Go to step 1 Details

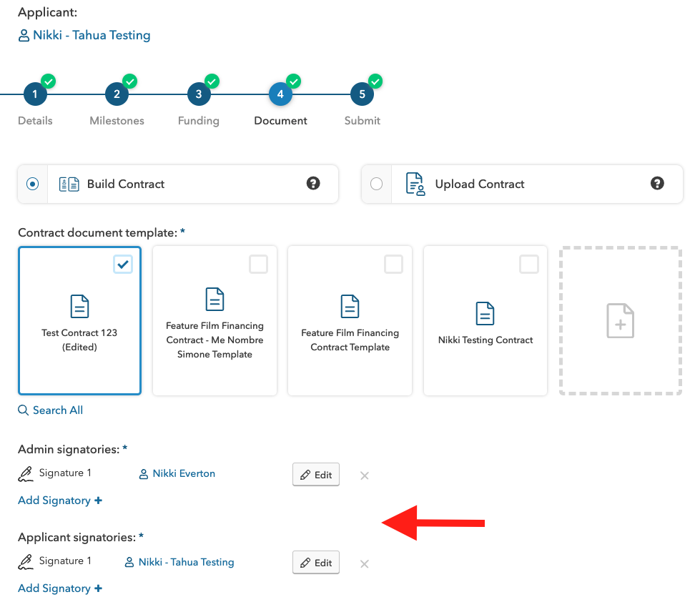click(x=35, y=94)
